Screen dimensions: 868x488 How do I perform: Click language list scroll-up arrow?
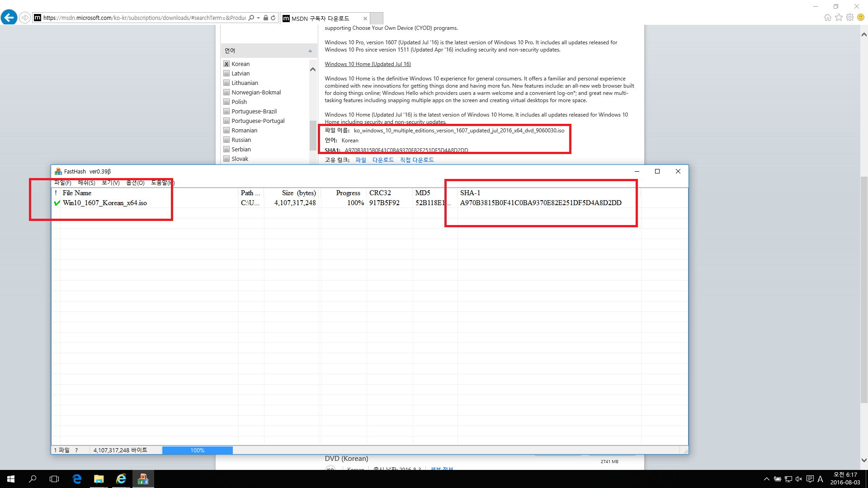click(313, 69)
